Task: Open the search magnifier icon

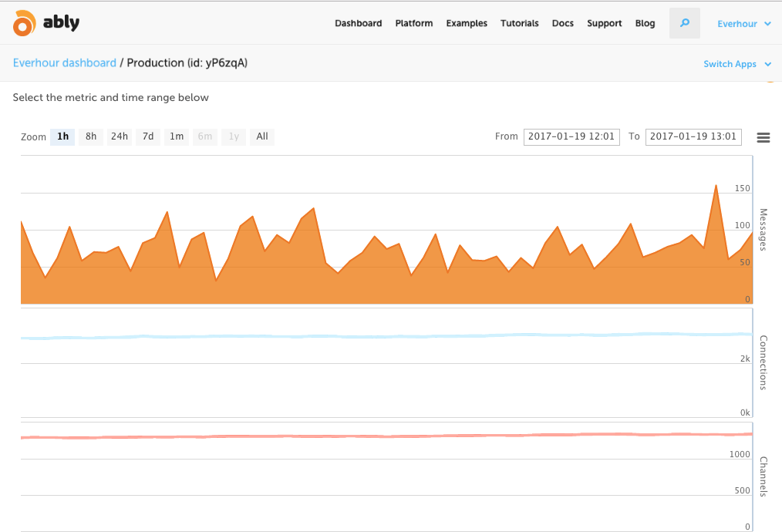Action: tap(685, 23)
